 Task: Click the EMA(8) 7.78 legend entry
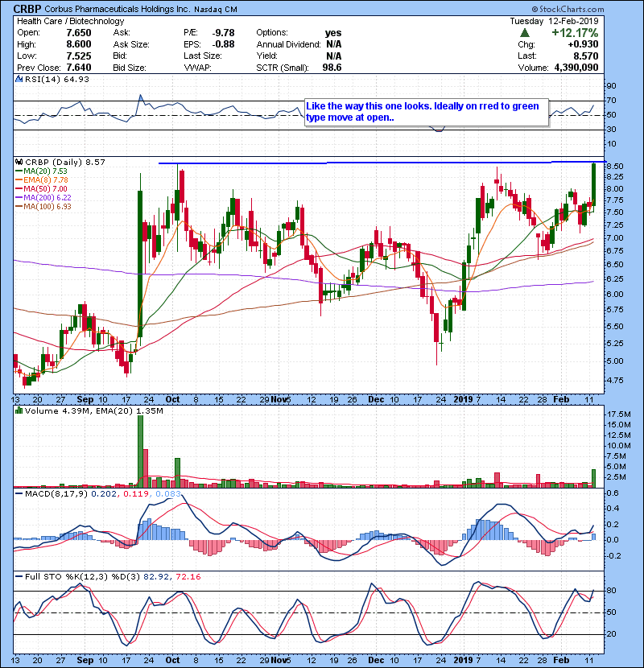click(42, 180)
